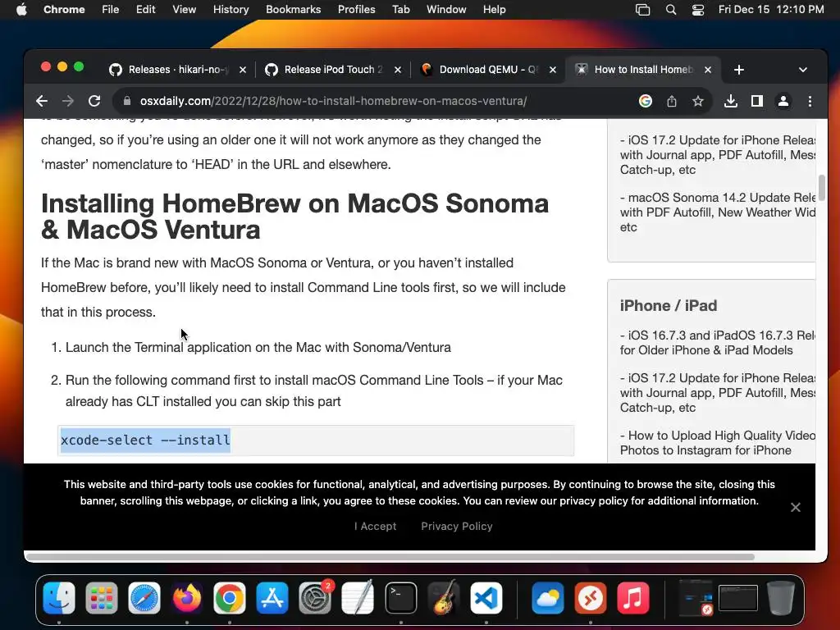Image resolution: width=840 pixels, height=630 pixels.
Task: Go back to previous page
Action: click(42, 101)
